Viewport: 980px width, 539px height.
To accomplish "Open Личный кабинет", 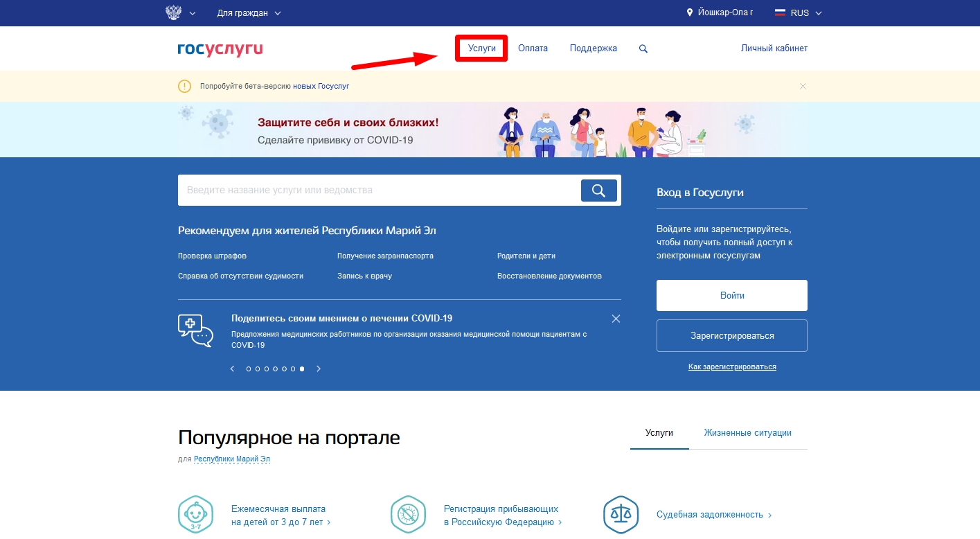I will point(774,48).
